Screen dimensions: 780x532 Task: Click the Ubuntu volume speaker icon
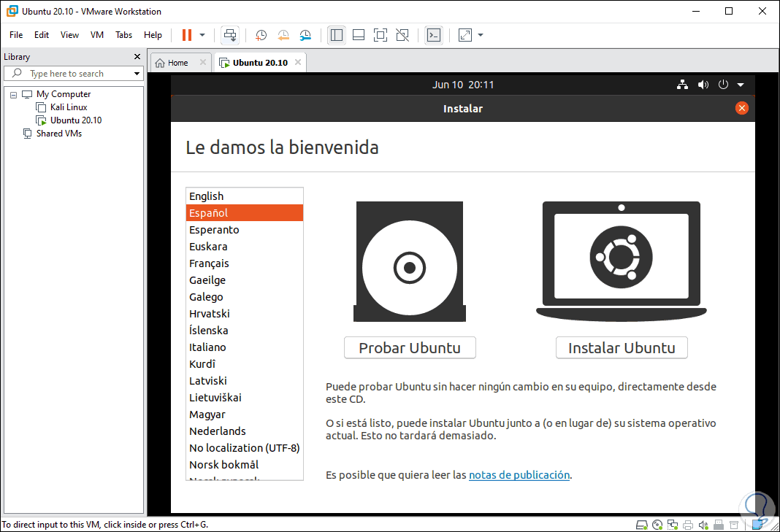[703, 85]
